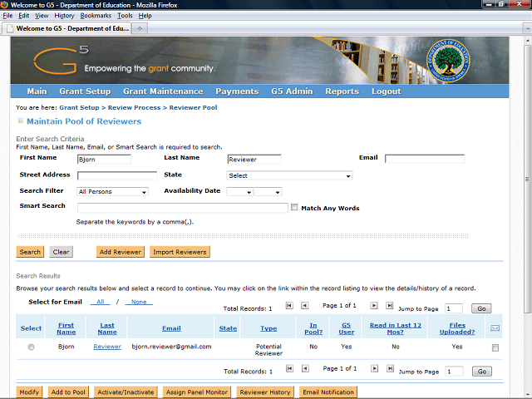Click Logout in navigation bar

point(386,91)
